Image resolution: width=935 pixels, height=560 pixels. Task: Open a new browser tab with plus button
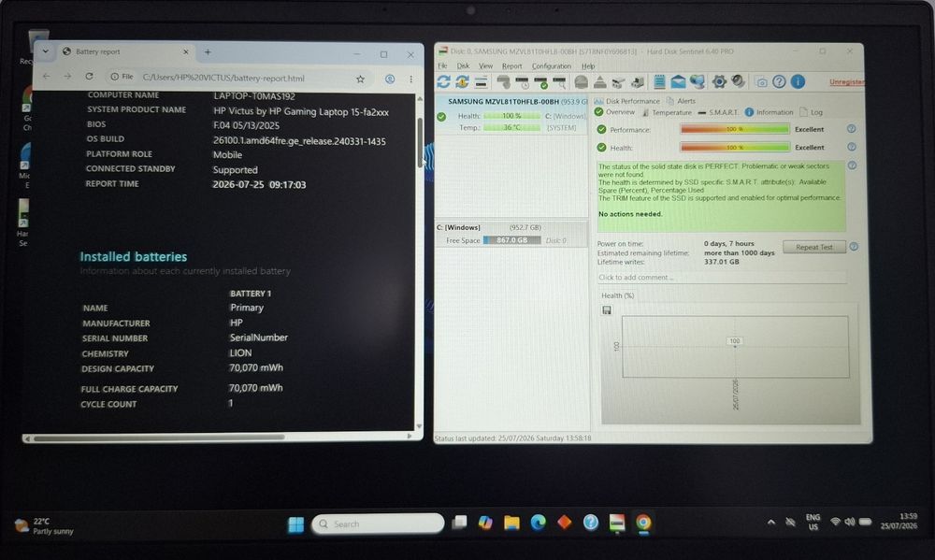tap(208, 51)
